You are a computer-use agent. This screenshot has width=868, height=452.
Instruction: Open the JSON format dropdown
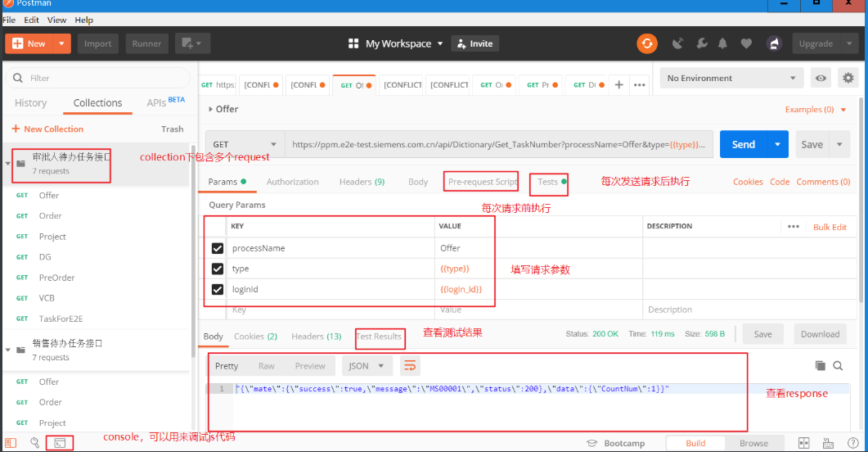pyautogui.click(x=367, y=365)
